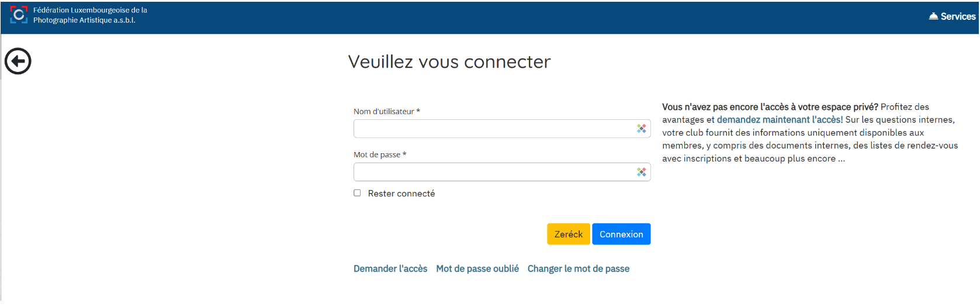980x307 pixels.
Task: Click the federation camera logo icon
Action: pyautogui.click(x=19, y=15)
